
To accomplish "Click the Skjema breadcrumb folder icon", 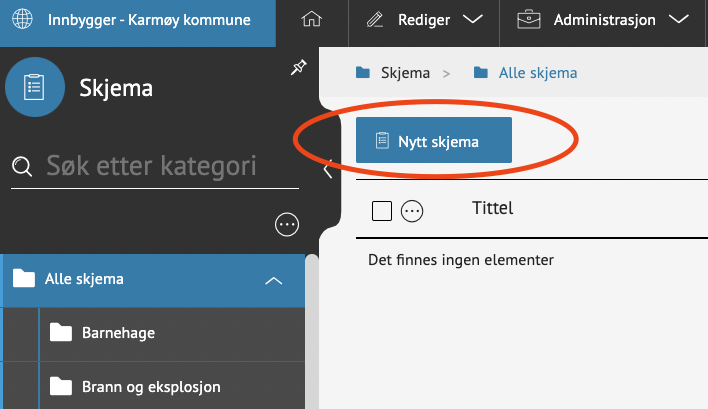I will 363,72.
